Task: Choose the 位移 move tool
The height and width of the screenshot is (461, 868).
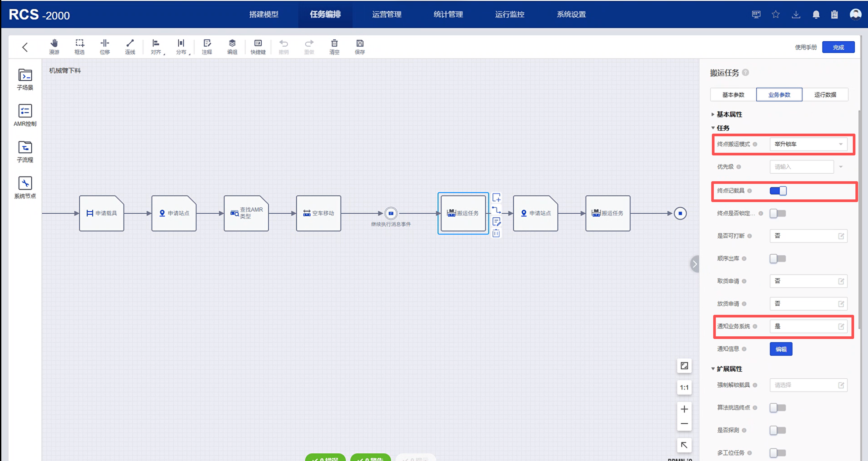Action: click(x=105, y=47)
